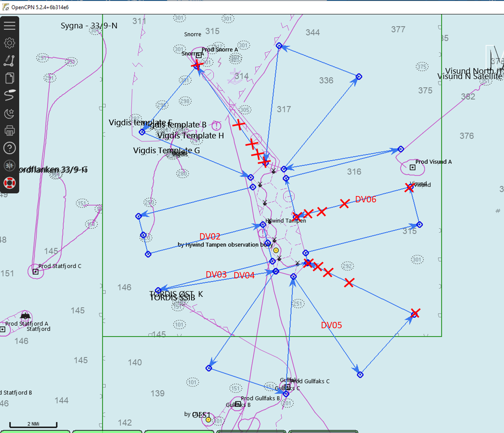Click the blue diamond waypoint near Gullfaks C
The height and width of the screenshot is (433, 504).
point(286,394)
